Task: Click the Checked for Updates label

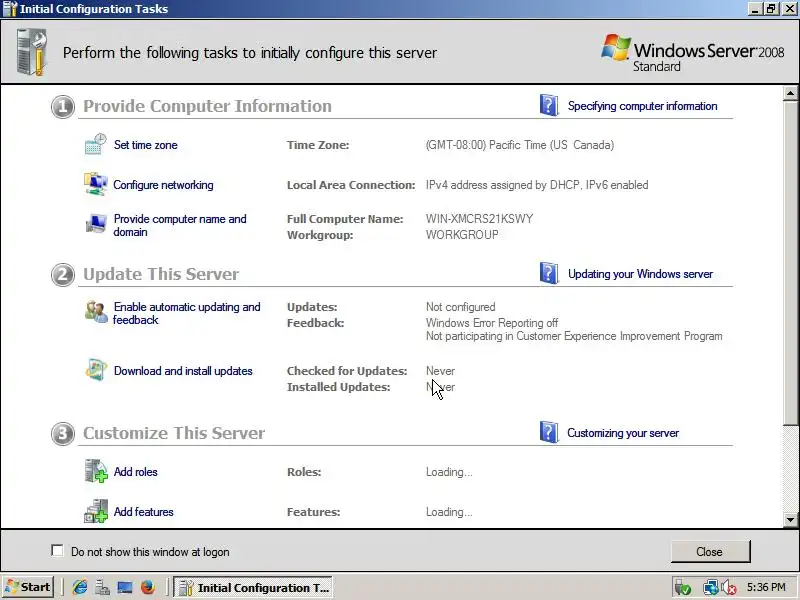Action: (x=347, y=371)
